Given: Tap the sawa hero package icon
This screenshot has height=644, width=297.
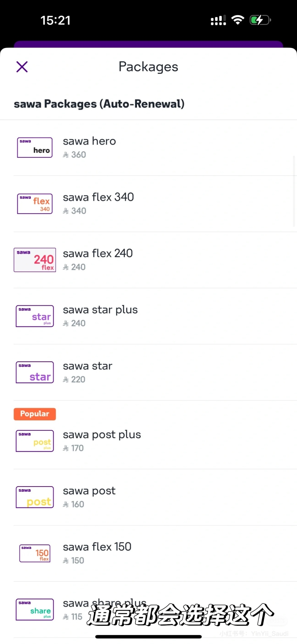Looking at the screenshot, I should [35, 147].
